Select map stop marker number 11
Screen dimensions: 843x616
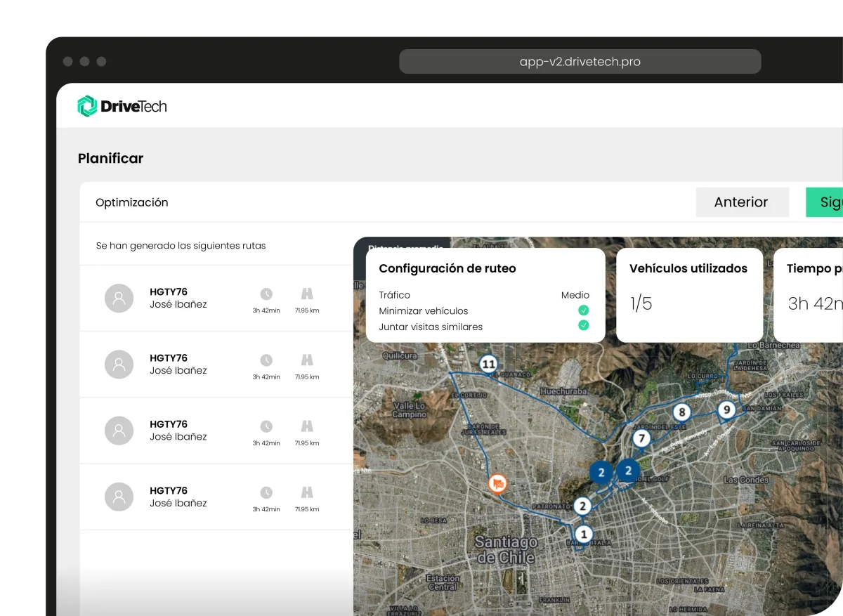pyautogui.click(x=488, y=364)
